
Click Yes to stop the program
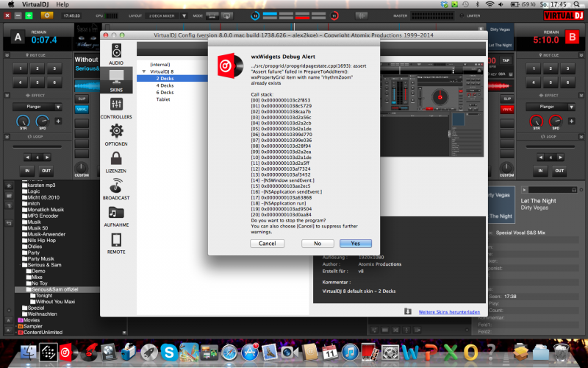click(x=356, y=244)
